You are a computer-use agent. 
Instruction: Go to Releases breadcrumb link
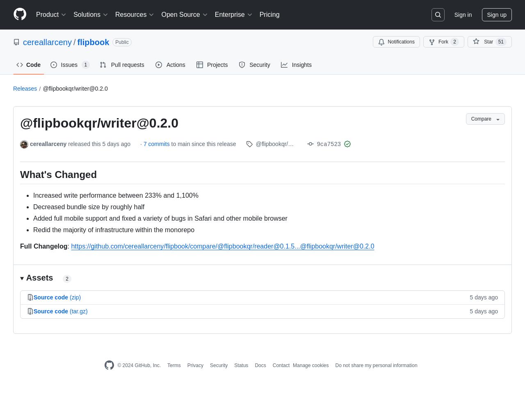point(25,89)
